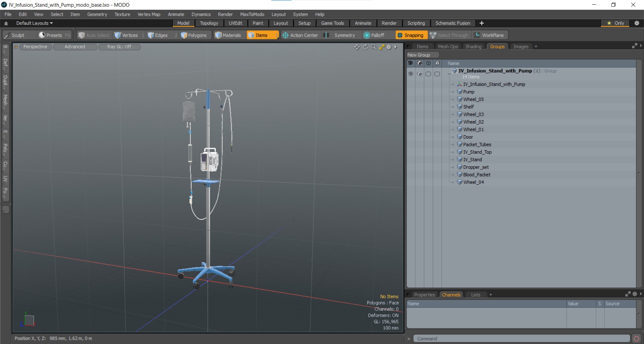Open the Geometry menu
This screenshot has height=344, width=644.
point(97,14)
